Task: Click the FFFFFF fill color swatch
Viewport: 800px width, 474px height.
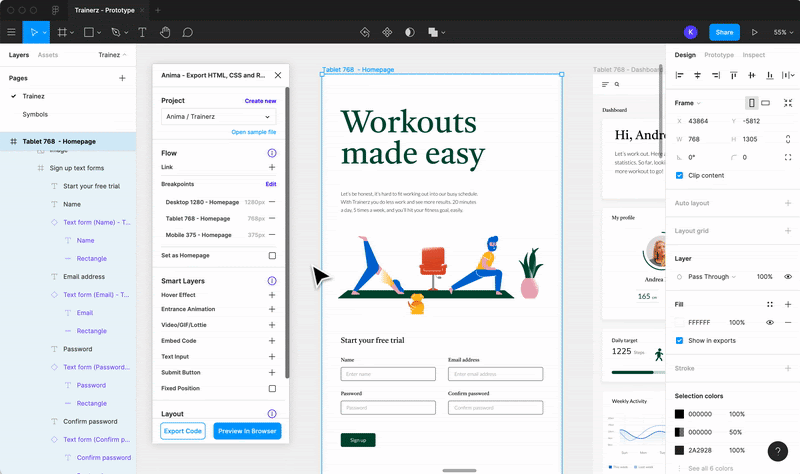Action: click(x=680, y=322)
